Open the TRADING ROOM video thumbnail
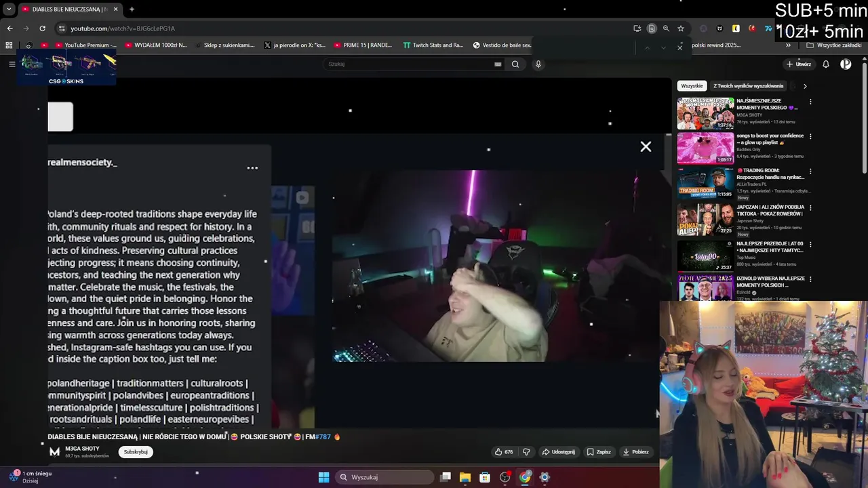868x488 pixels. pos(705,182)
